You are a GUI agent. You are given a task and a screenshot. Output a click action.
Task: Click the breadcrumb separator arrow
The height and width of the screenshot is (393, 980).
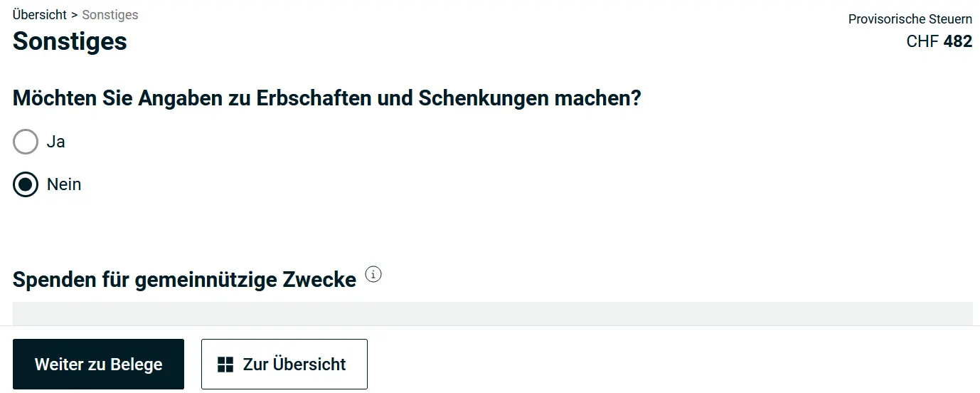click(75, 15)
